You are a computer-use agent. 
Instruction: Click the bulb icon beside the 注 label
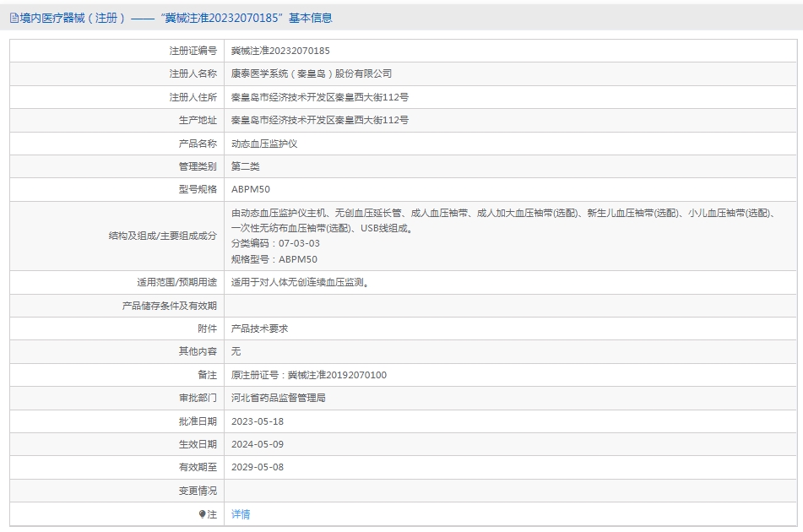(x=203, y=514)
